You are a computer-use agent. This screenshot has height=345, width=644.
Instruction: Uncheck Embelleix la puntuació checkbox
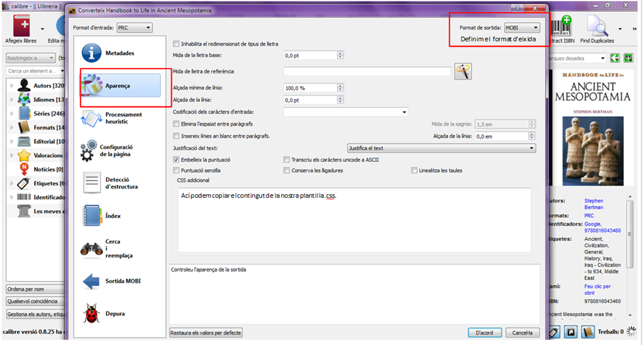click(176, 160)
